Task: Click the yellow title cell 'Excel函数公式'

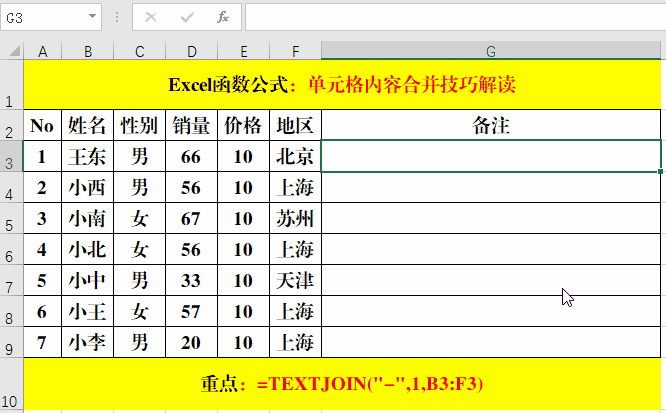Action: pos(342,85)
